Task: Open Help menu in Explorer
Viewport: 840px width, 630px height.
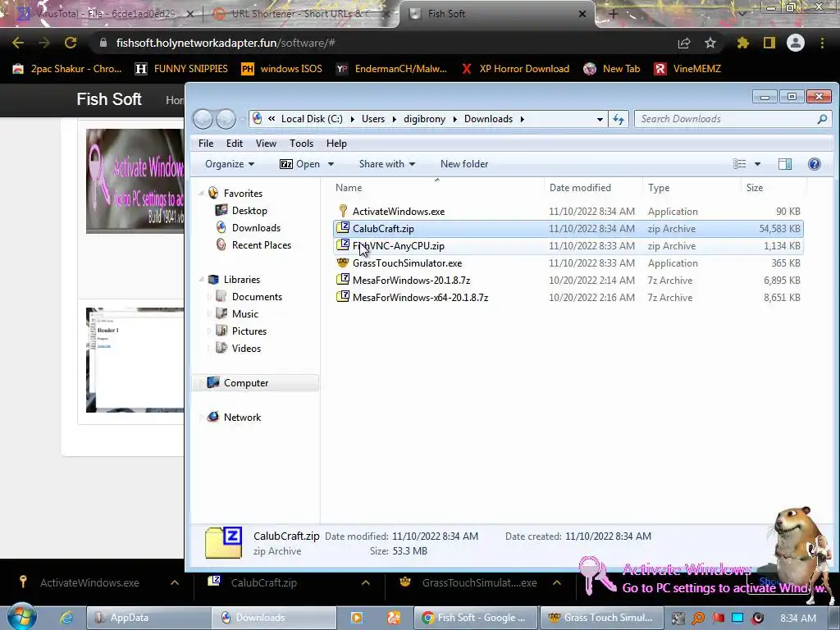Action: 336,144
